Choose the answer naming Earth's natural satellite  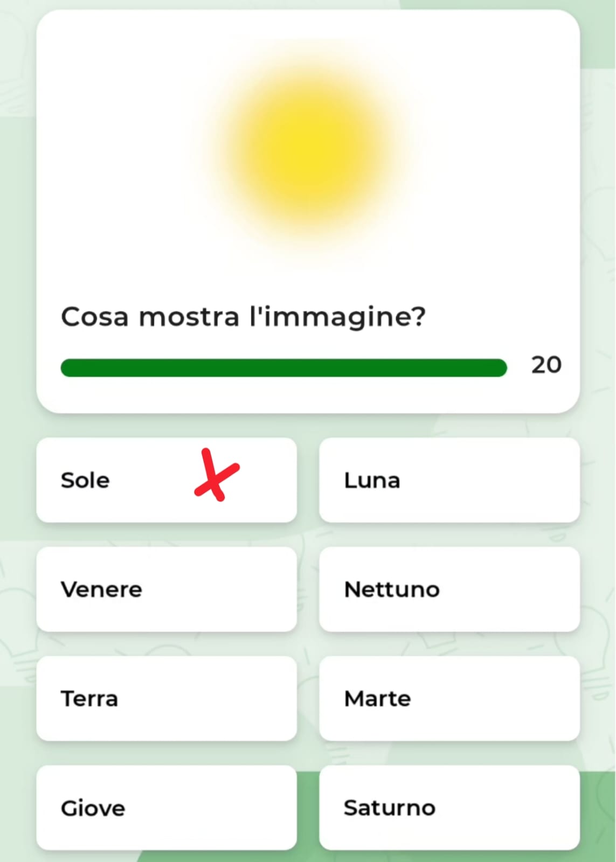pyautogui.click(x=449, y=480)
